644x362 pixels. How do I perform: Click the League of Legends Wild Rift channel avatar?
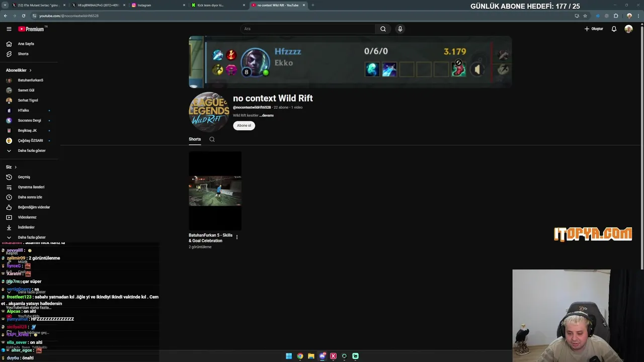click(x=209, y=112)
